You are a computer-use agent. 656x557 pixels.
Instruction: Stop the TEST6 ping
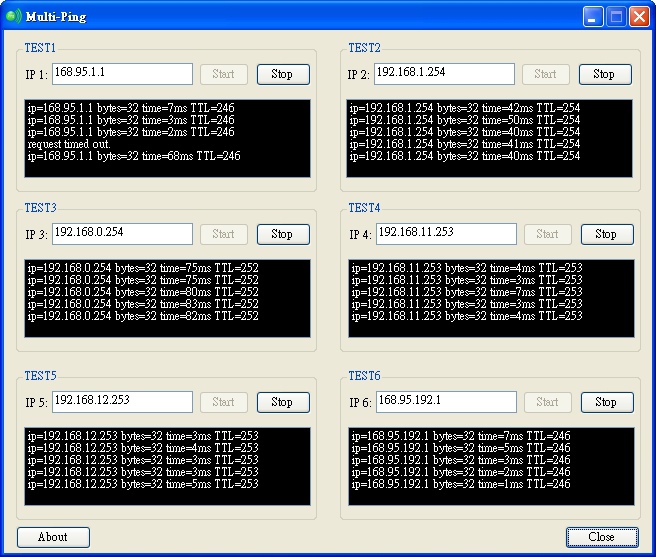[x=607, y=403]
